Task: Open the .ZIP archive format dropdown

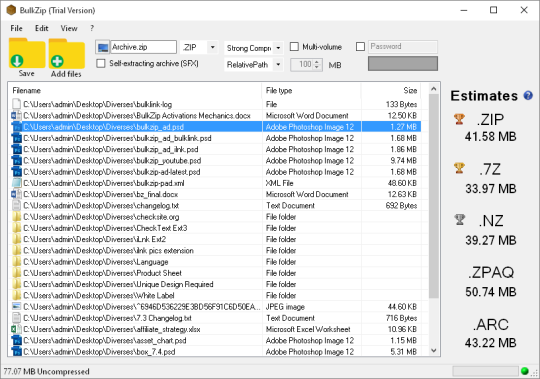Action: pyautogui.click(x=213, y=47)
